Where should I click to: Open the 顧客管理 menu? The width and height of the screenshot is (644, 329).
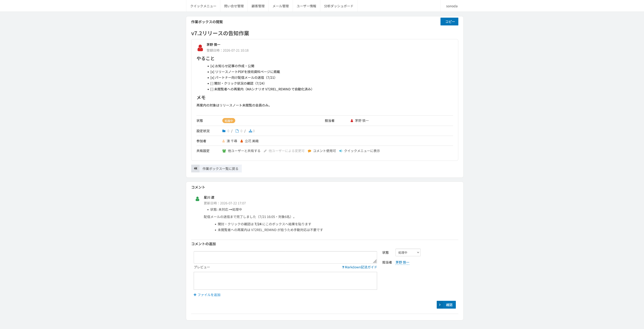coord(258,6)
